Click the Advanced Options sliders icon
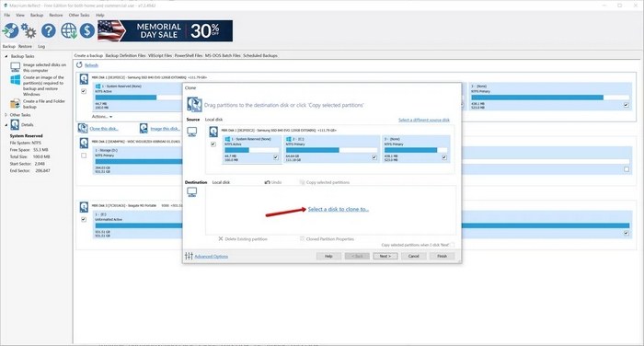Image resolution: width=644 pixels, height=346 pixels. pos(189,256)
